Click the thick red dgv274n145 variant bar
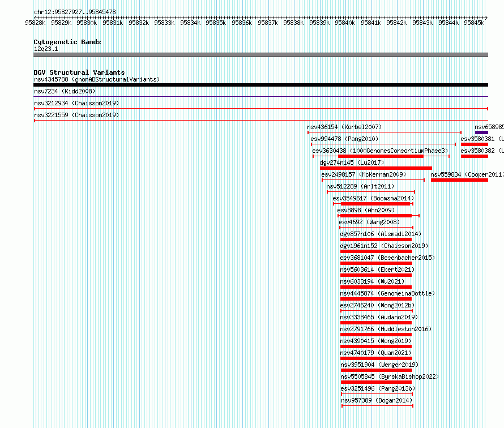This screenshot has height=428, width=504. [x=376, y=168]
